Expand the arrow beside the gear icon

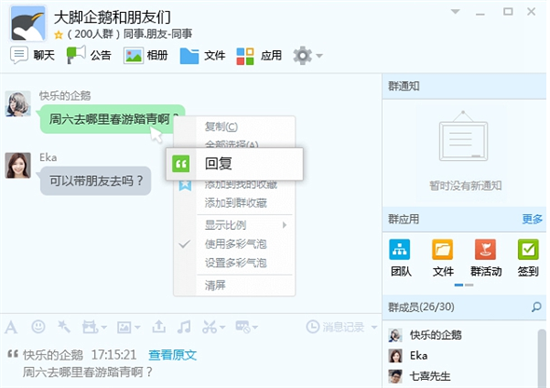click(319, 56)
